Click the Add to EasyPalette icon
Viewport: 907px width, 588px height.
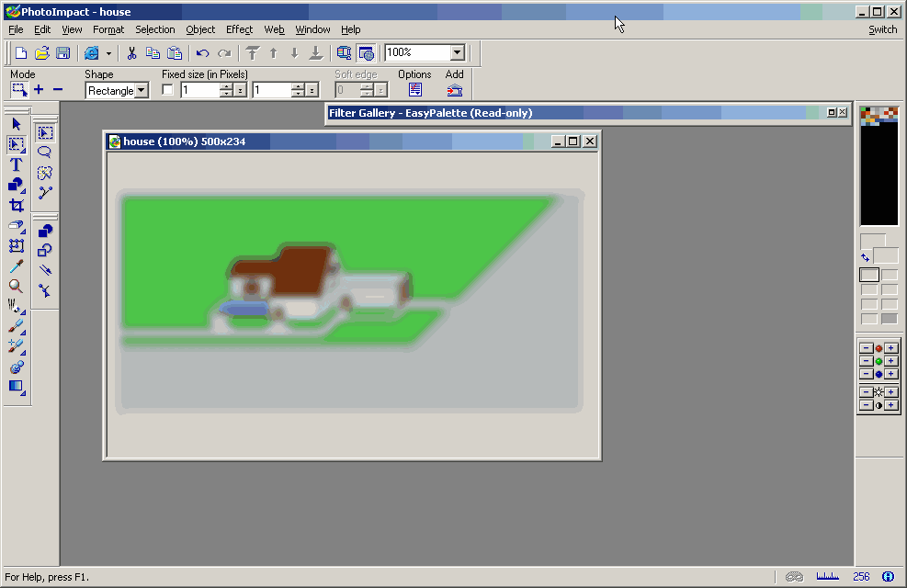tap(455, 90)
